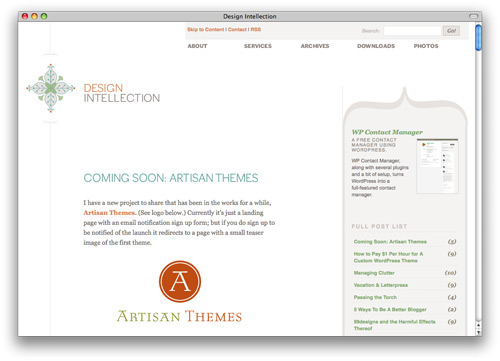Viewport: 500px width, 361px height.
Task: Click the Skip to Content link
Action: (x=205, y=29)
